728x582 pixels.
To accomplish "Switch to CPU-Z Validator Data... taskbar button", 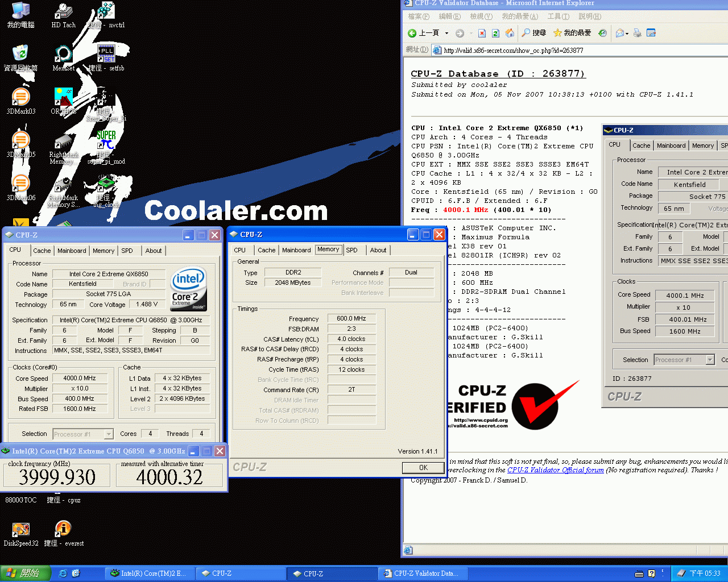I will (423, 573).
